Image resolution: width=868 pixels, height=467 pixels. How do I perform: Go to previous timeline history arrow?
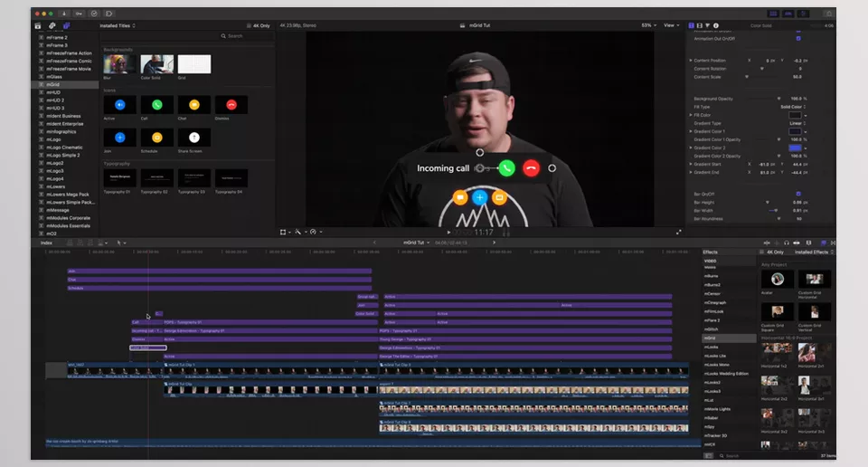point(374,243)
